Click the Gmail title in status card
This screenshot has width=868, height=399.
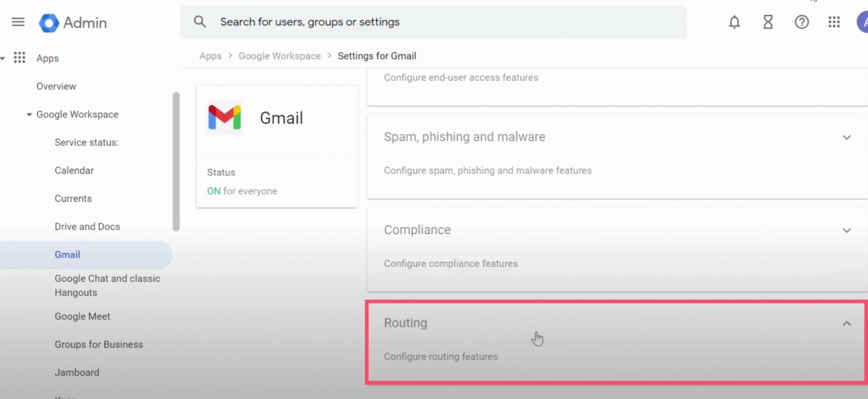(282, 118)
